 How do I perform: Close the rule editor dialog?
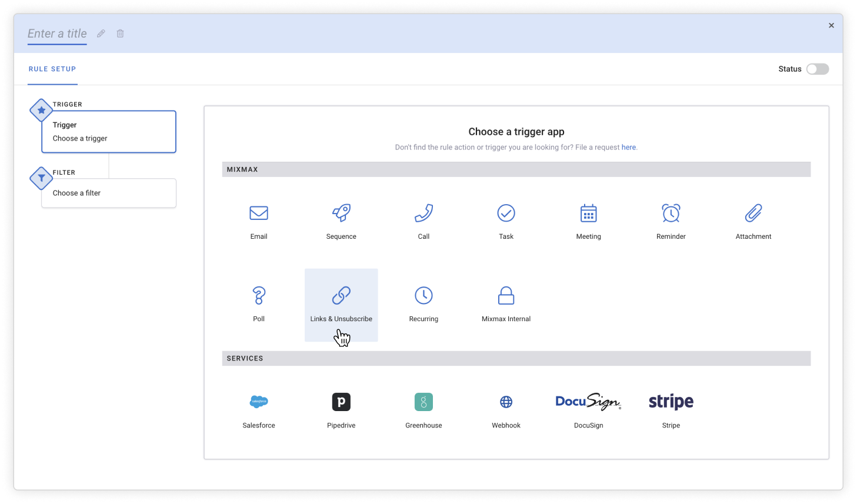tap(831, 25)
